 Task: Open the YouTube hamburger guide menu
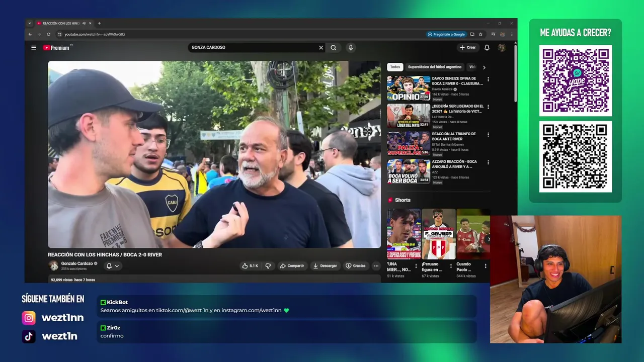(x=34, y=48)
